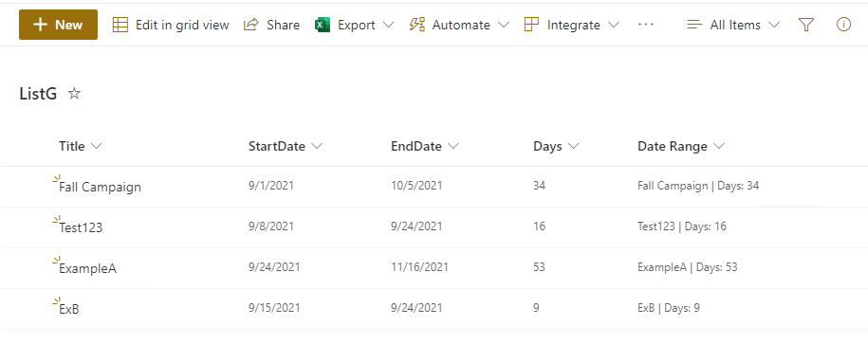Open the more options ellipsis menu
Image resolution: width=868 pixels, height=344 pixels.
click(646, 25)
